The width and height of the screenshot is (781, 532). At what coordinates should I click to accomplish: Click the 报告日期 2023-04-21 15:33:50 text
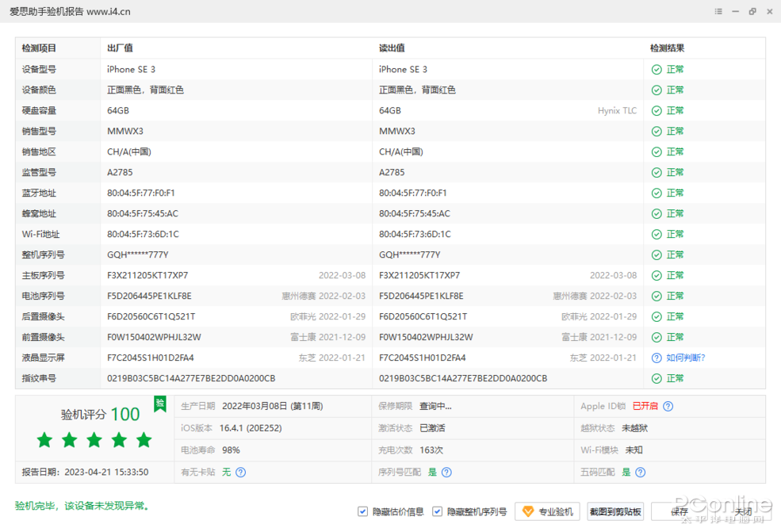coord(85,473)
